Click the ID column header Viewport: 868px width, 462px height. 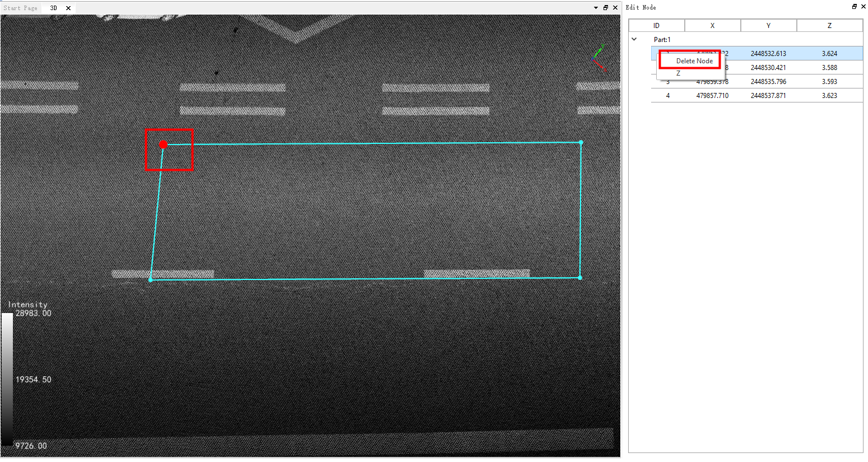[656, 26]
